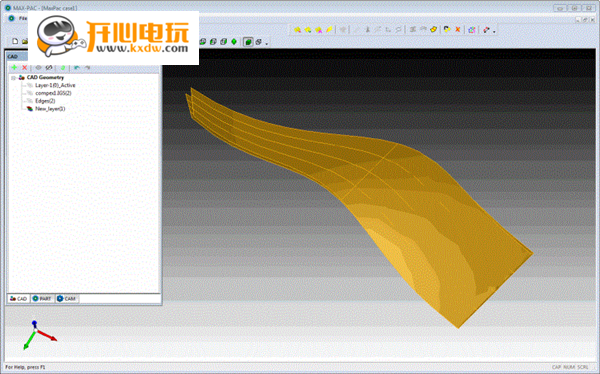
Task: Click the yellow selection icon with green mark
Action: click(308, 29)
